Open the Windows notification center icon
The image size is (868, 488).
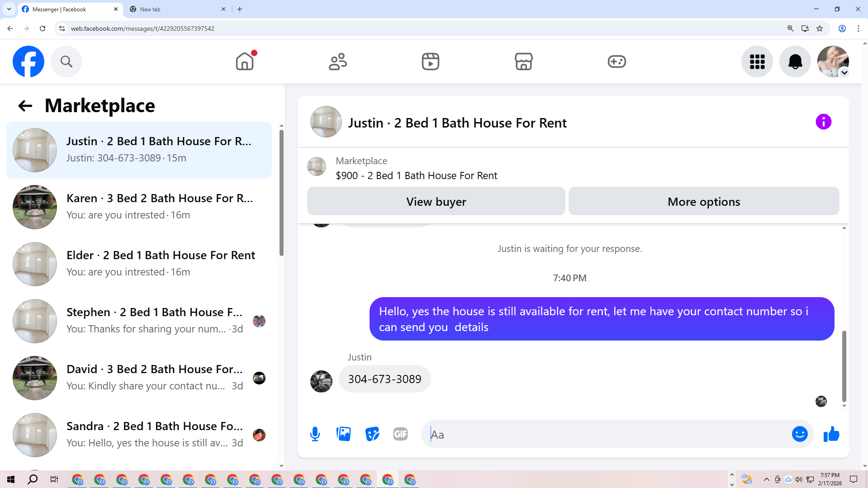(x=854, y=479)
